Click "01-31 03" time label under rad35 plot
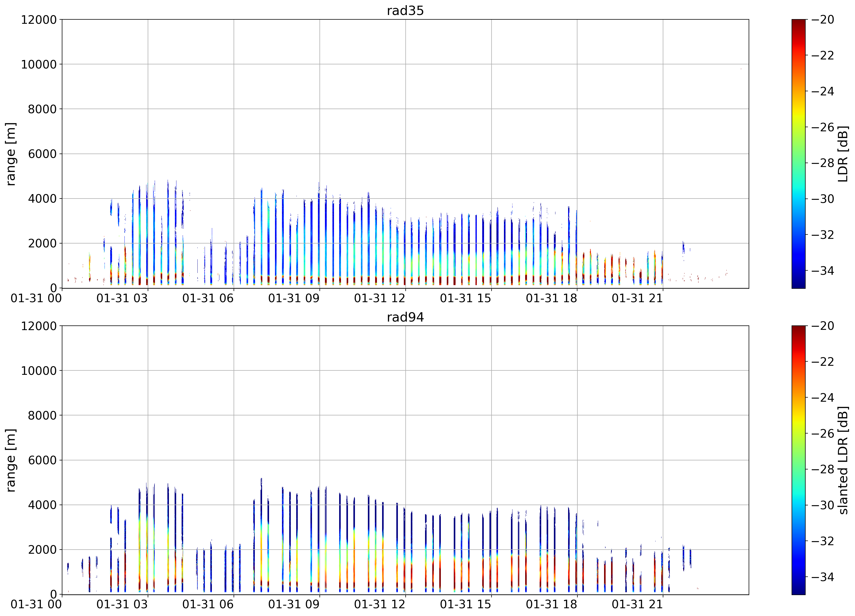The width and height of the screenshot is (855, 616). tap(122, 298)
